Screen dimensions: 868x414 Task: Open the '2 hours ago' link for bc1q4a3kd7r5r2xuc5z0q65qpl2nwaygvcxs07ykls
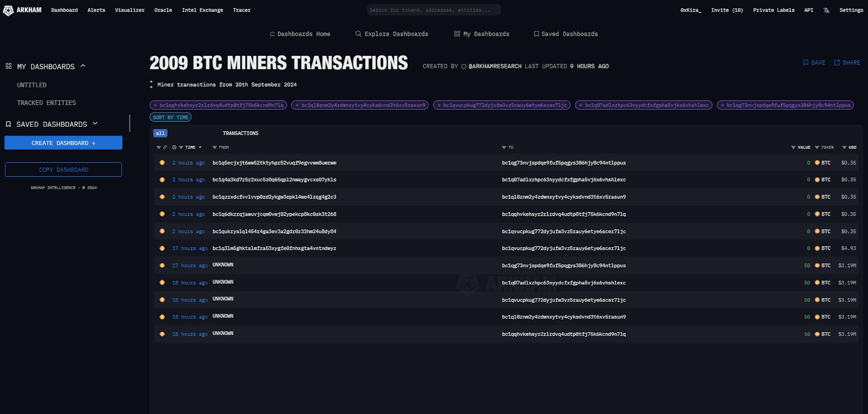[x=188, y=180]
